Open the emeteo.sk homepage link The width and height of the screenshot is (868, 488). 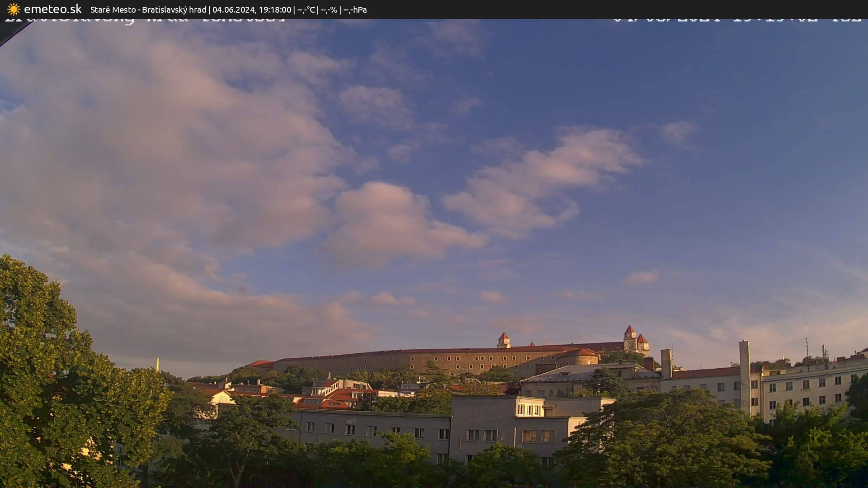click(x=53, y=9)
